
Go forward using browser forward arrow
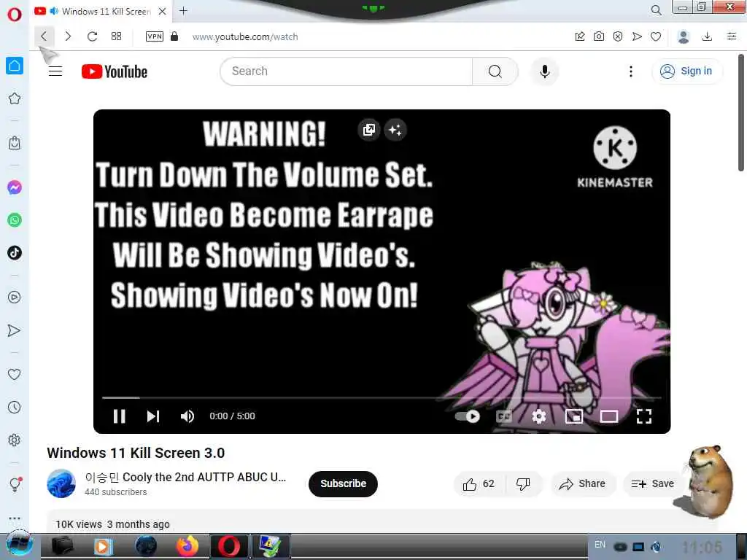(68, 36)
